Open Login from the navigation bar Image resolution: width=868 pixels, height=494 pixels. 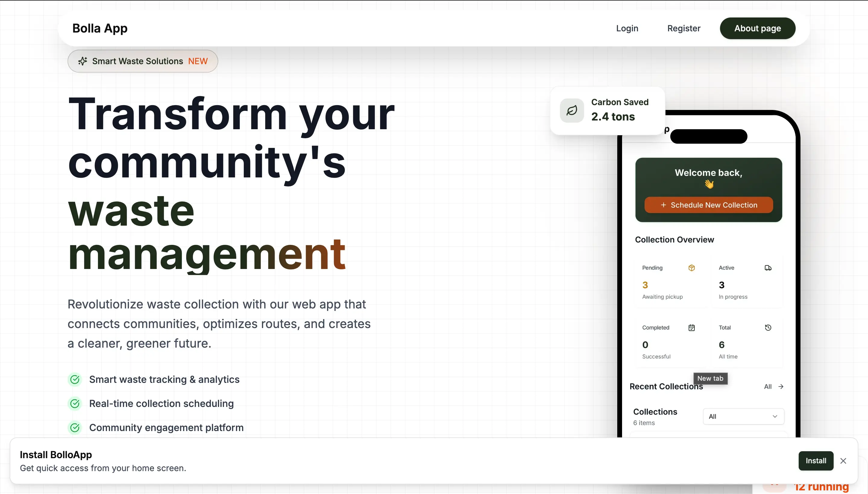coord(627,28)
